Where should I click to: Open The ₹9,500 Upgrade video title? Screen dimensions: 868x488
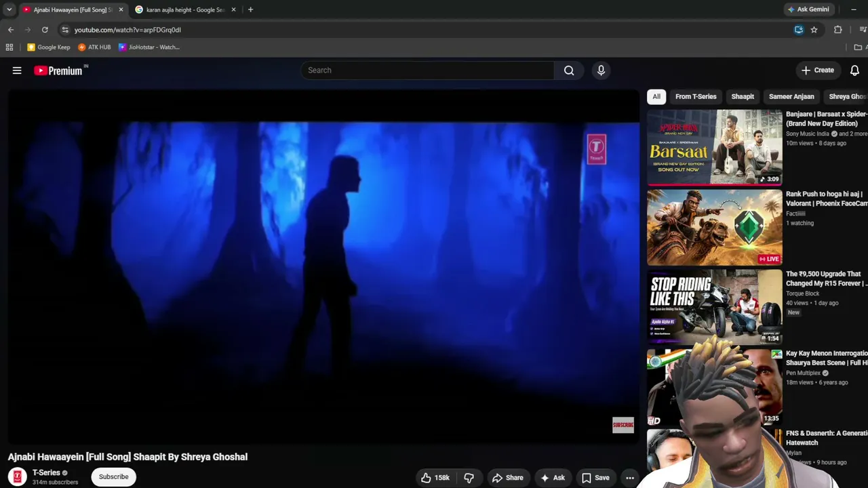pos(827,279)
